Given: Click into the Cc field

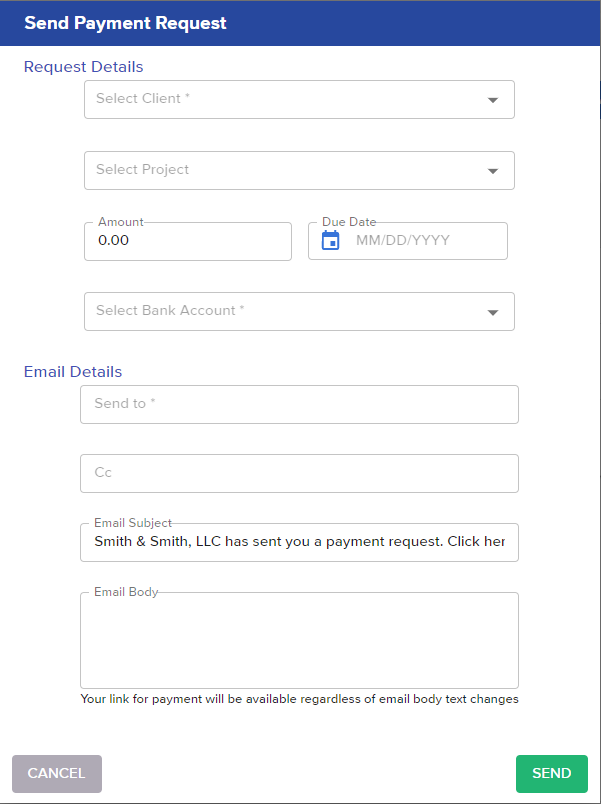Looking at the screenshot, I should 299,473.
